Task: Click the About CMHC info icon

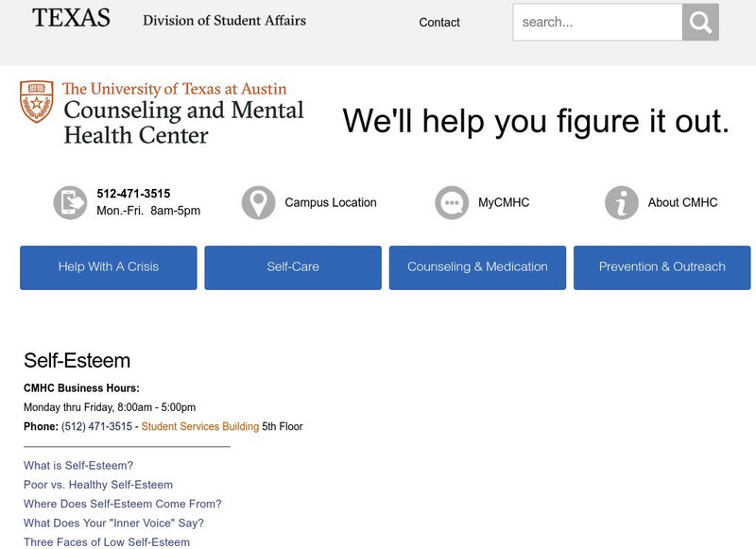Action: click(x=622, y=202)
